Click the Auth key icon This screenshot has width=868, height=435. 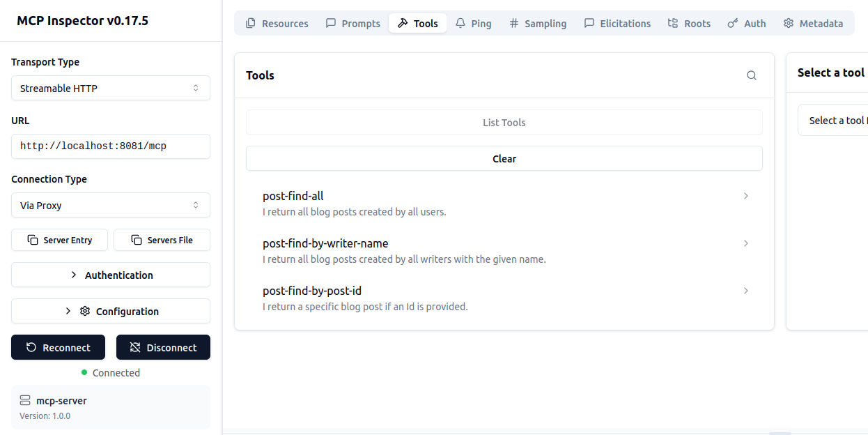click(x=733, y=24)
